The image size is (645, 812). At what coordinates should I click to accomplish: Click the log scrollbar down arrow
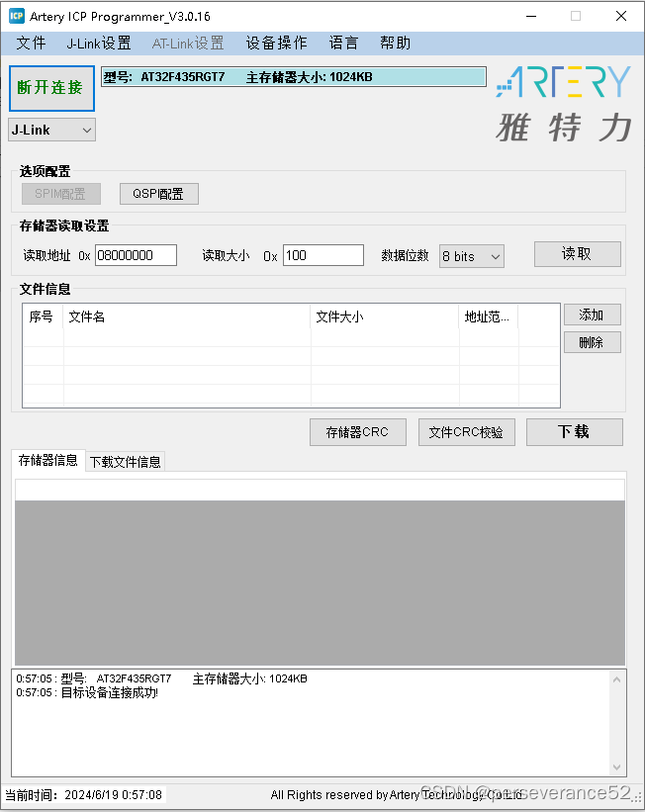[x=616, y=767]
